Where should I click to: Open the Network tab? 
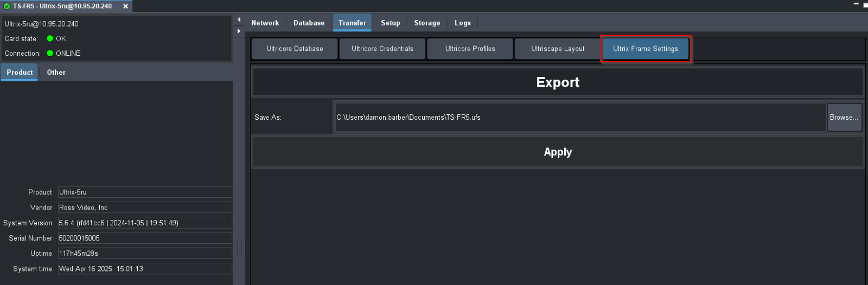pyautogui.click(x=265, y=23)
